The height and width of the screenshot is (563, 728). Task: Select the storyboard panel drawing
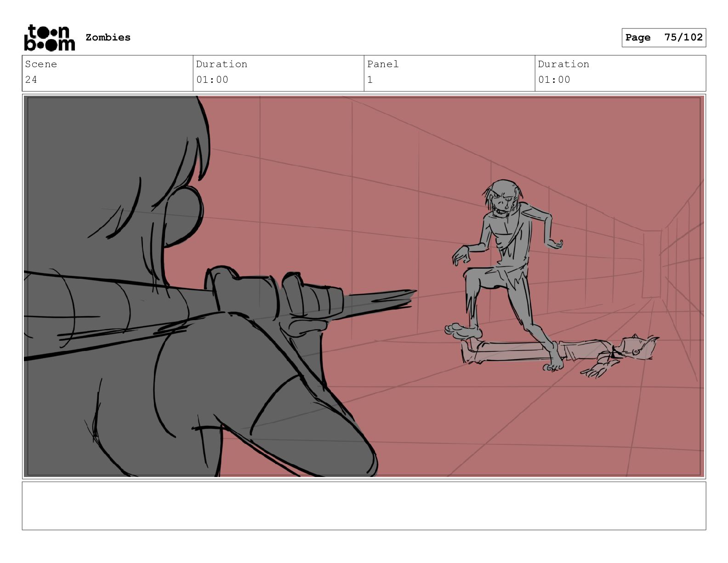[x=364, y=286]
